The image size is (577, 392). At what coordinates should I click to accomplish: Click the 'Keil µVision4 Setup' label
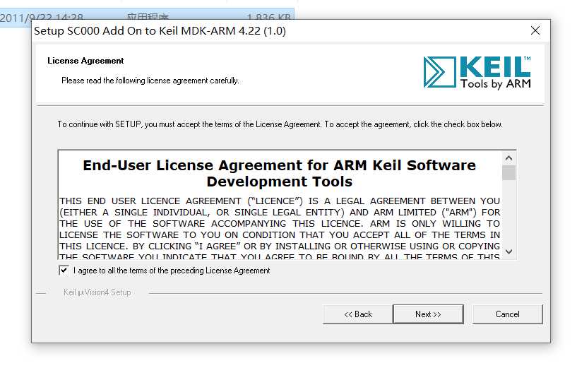97,292
